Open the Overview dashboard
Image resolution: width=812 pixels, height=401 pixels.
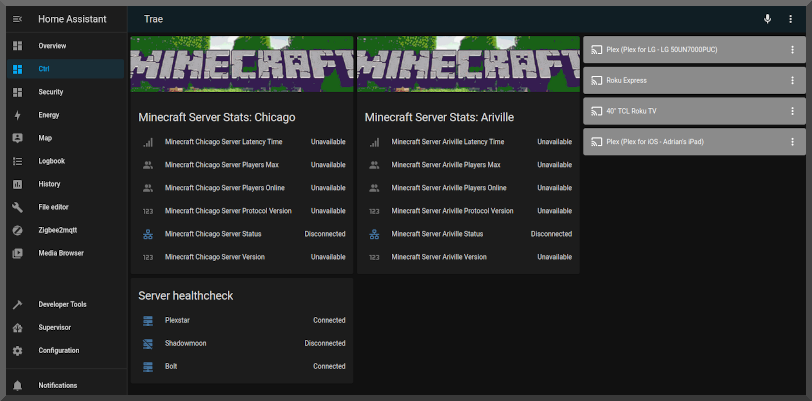coord(52,46)
